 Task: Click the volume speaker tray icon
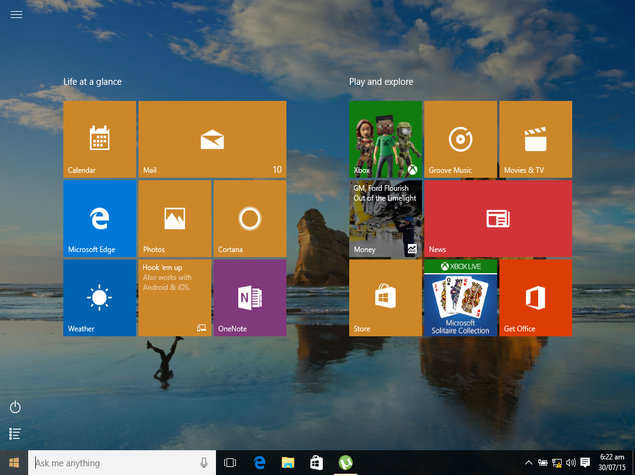pyautogui.click(x=571, y=462)
